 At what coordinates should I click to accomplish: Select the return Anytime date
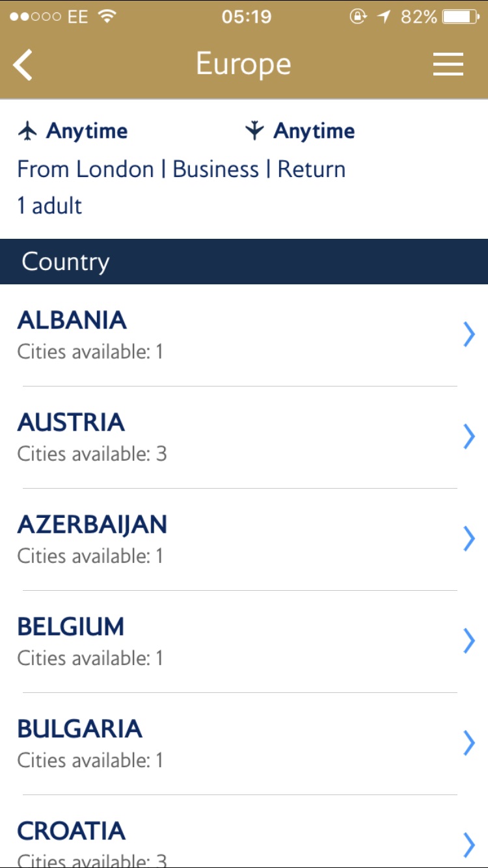[x=314, y=131]
